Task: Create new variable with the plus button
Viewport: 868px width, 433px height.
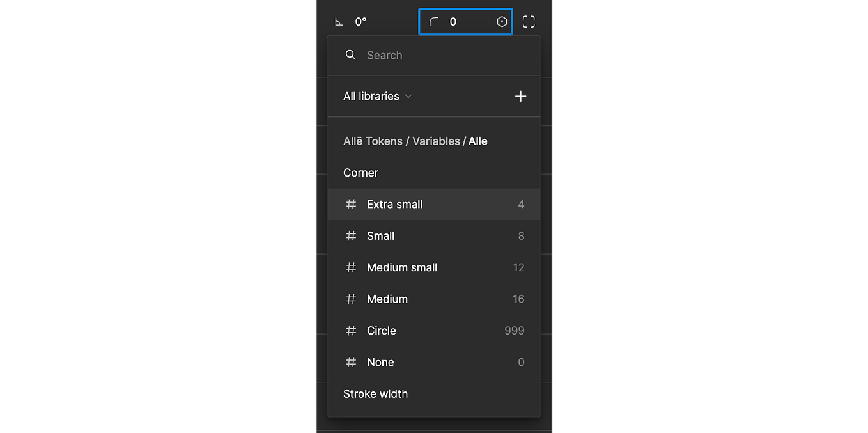Action: tap(520, 96)
